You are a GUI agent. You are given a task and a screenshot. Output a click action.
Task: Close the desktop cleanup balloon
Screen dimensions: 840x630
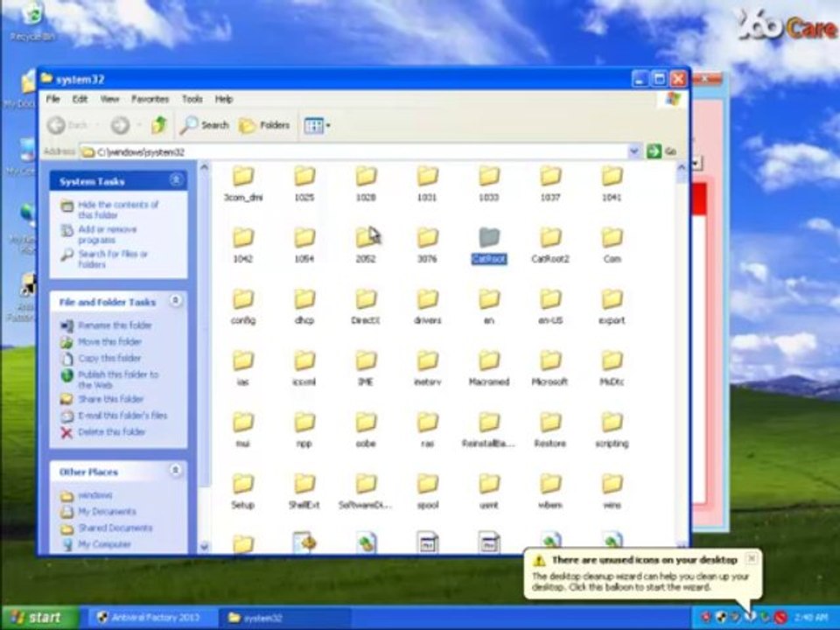[x=751, y=558]
